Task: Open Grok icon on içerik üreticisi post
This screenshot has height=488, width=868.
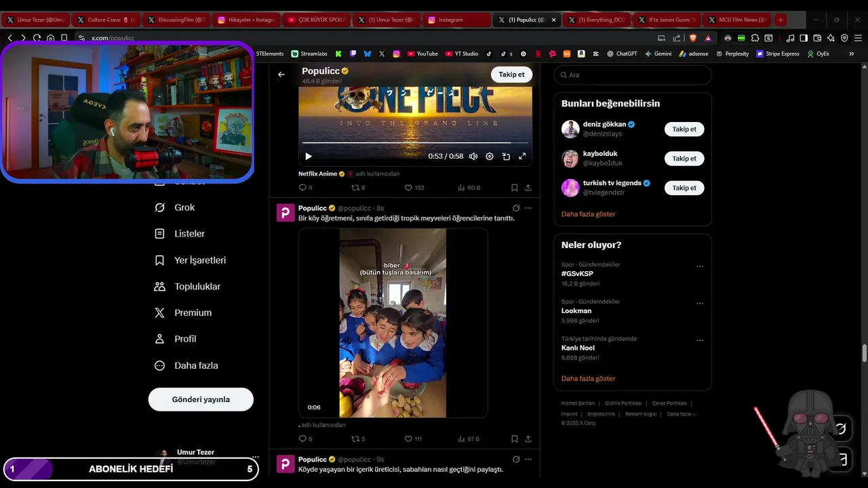Action: (x=516, y=460)
